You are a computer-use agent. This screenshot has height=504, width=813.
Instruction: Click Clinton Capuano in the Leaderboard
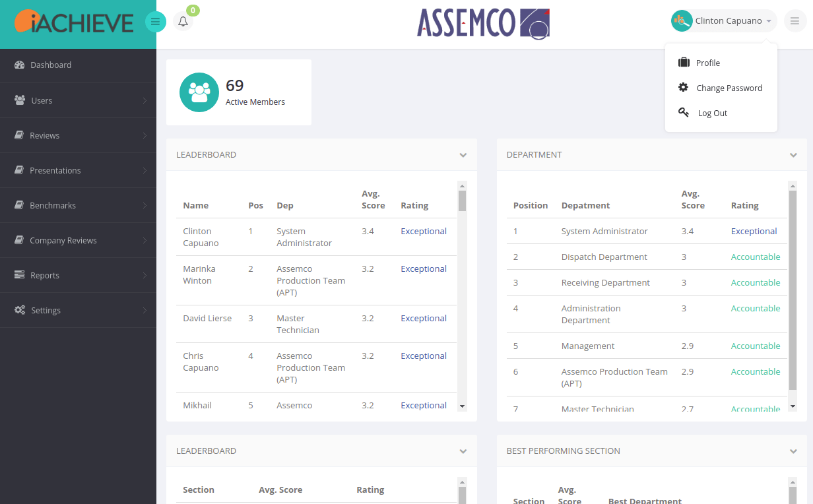click(201, 237)
